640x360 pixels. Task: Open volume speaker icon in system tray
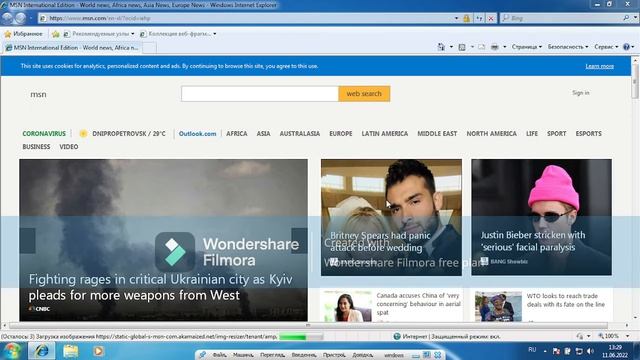click(590, 351)
